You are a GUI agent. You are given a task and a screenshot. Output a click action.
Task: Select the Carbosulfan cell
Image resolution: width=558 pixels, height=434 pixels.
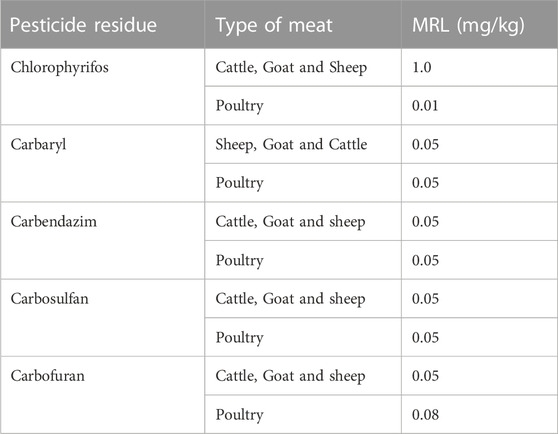[102, 318]
